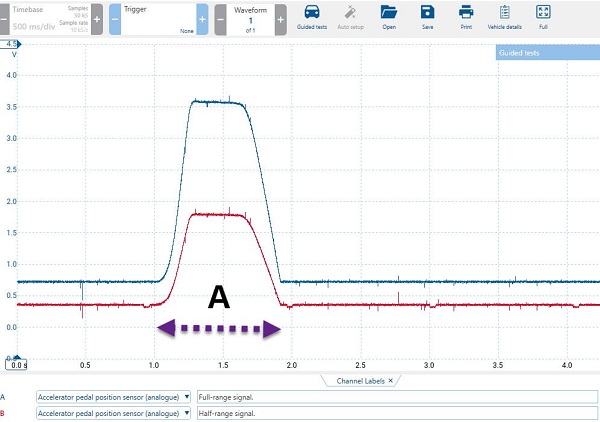Decrease the Timebase with minus button
This screenshot has height=422, width=600.
click(4, 19)
